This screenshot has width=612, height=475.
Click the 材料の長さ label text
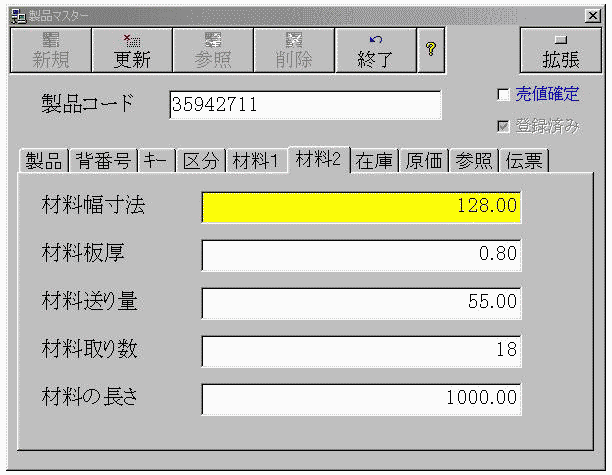tap(90, 397)
